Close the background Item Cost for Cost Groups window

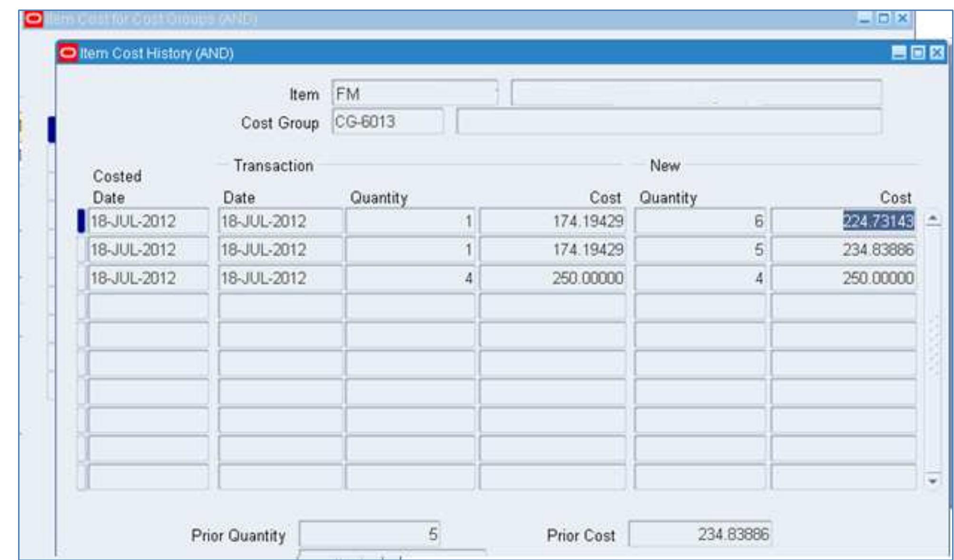[x=902, y=19]
